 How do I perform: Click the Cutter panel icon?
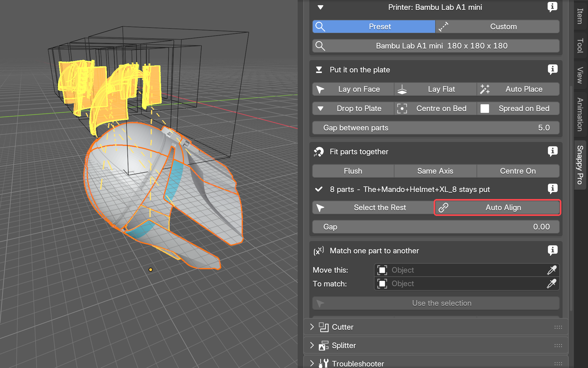(323, 327)
